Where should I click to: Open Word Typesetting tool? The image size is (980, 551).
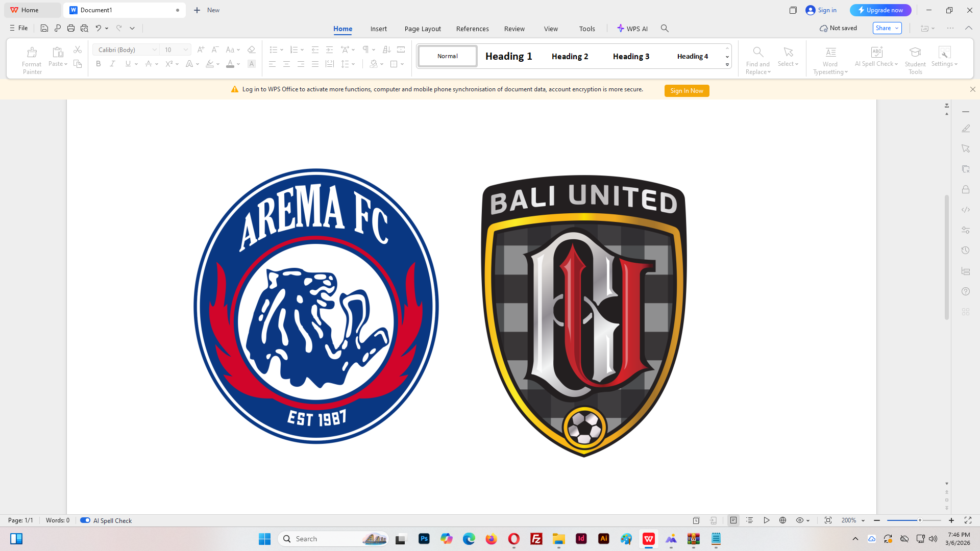(830, 60)
